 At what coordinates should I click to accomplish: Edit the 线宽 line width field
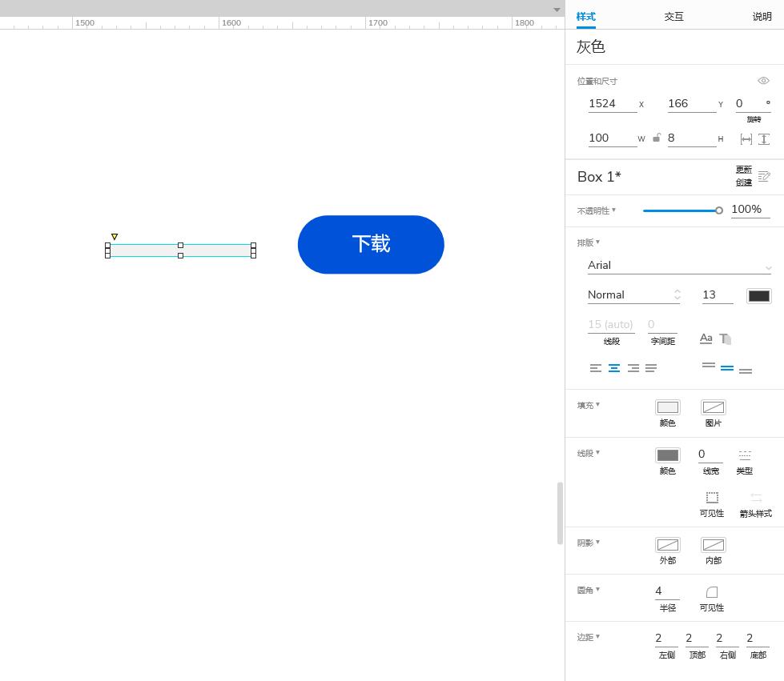[710, 455]
